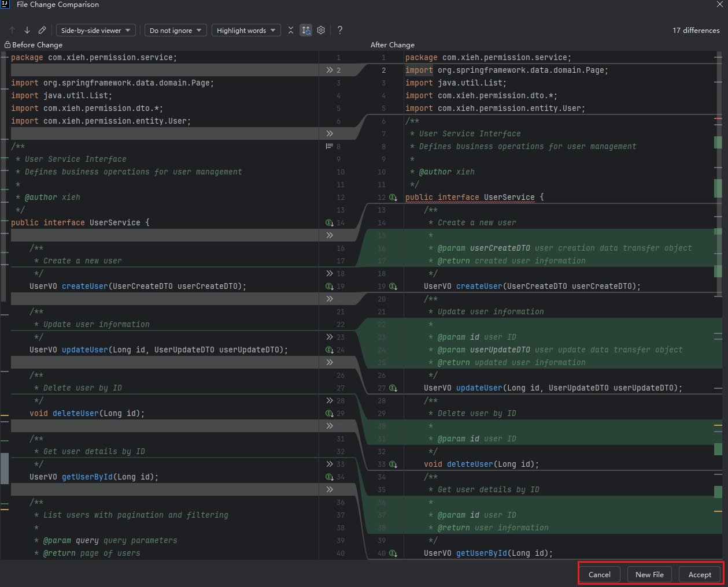Jump to the next difference arrow
This screenshot has width=728, height=587.
pyautogui.click(x=27, y=30)
